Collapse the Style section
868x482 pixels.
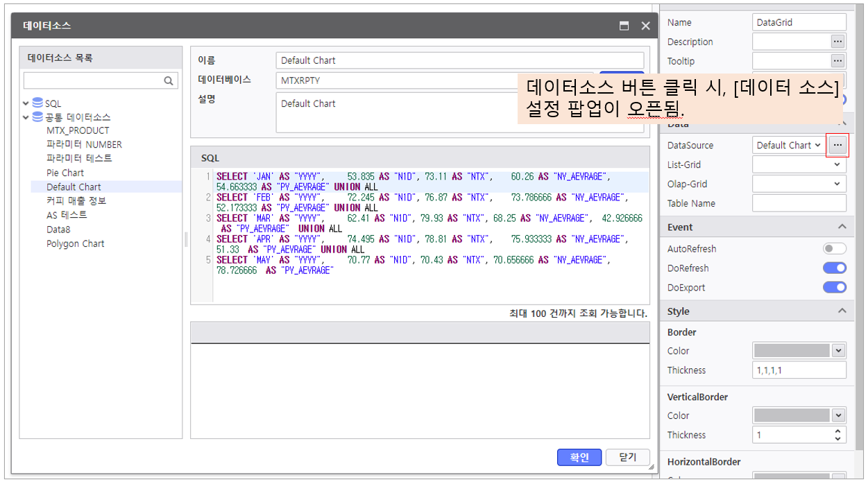click(x=842, y=311)
